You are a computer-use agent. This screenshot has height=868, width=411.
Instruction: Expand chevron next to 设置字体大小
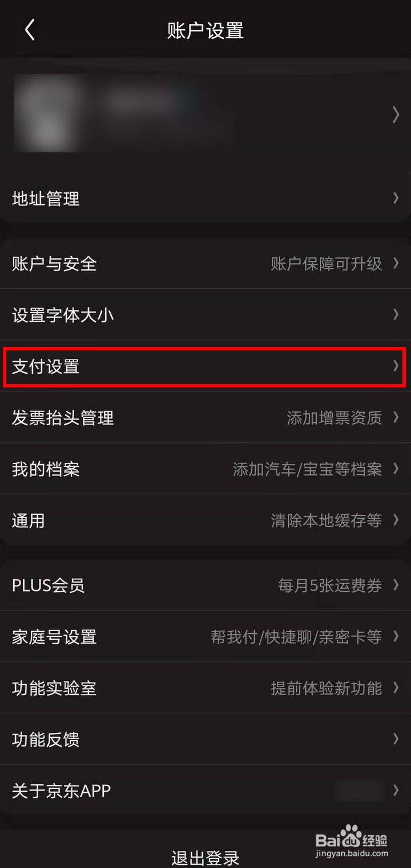[396, 314]
